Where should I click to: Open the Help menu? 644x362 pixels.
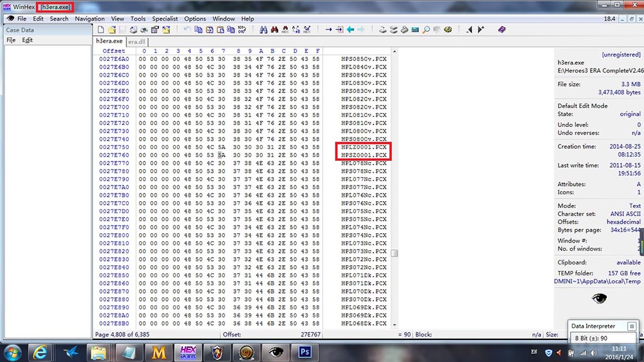[248, 18]
